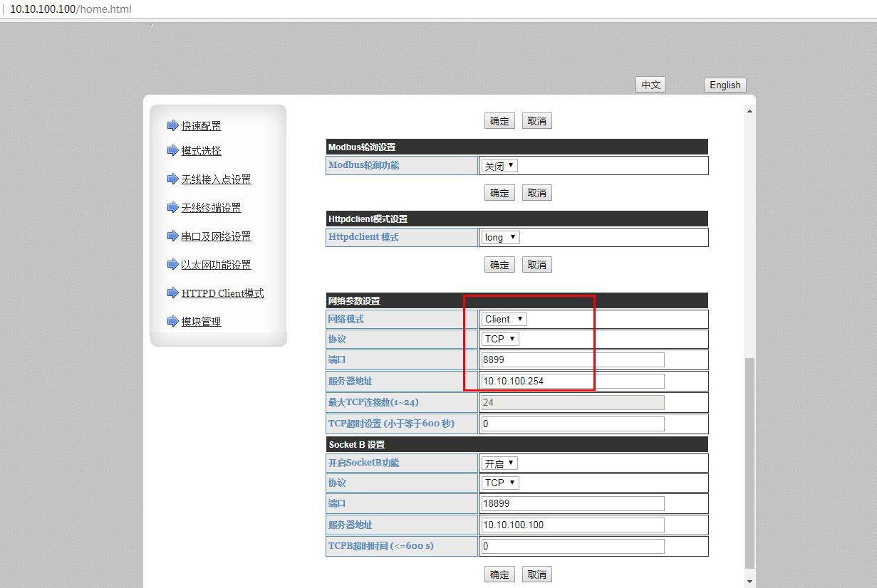Image resolution: width=877 pixels, height=588 pixels.
Task: Open the 开启SocketB功能 dropdown
Action: tap(499, 463)
